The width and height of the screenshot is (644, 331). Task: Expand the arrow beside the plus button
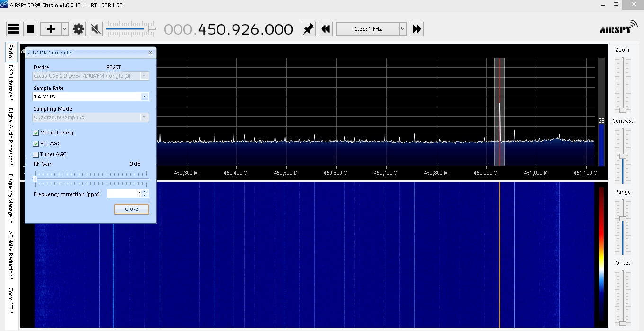pos(65,29)
